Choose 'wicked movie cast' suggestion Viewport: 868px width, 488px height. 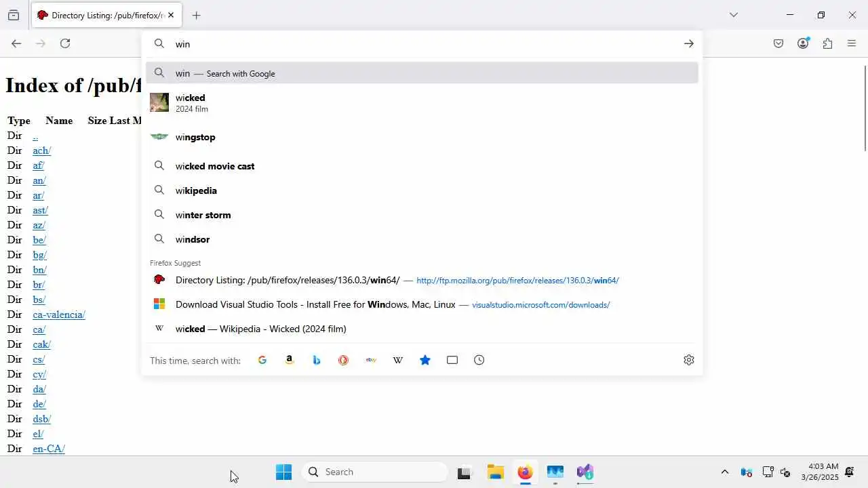[422, 166]
